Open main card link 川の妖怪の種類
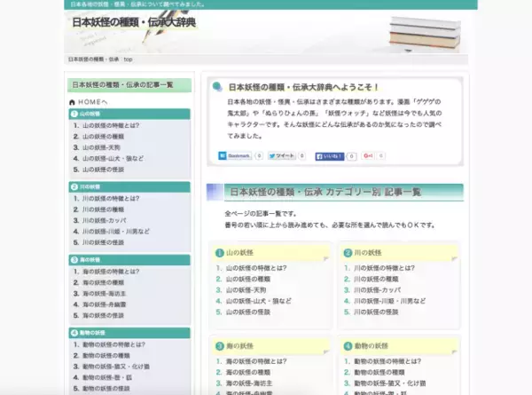The image size is (532, 395). point(376,279)
